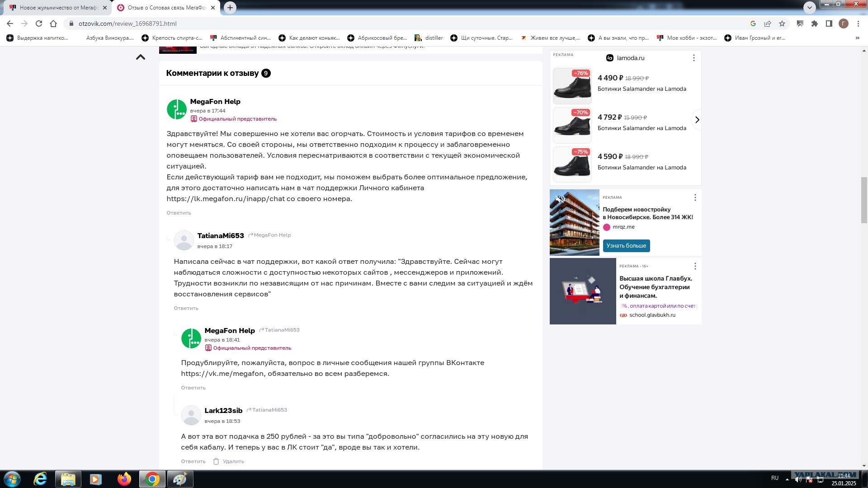
Task: Close the "Новое жульничество" tab
Action: pos(105,8)
